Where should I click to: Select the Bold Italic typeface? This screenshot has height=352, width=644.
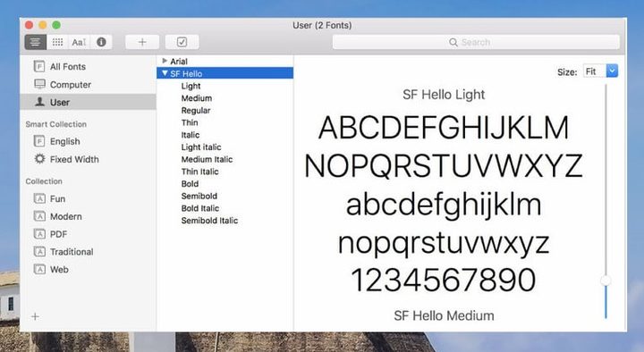(200, 208)
